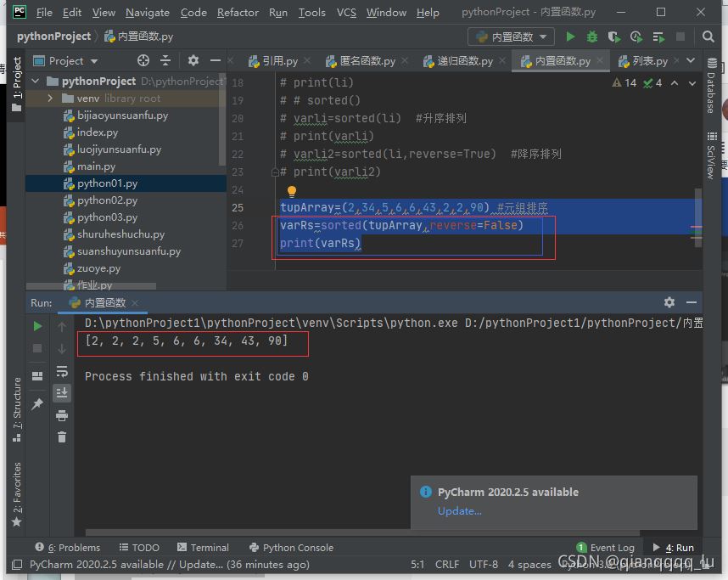Viewport: 728px width, 580px height.
Task: Open Project panel settings gear
Action: pos(193,60)
